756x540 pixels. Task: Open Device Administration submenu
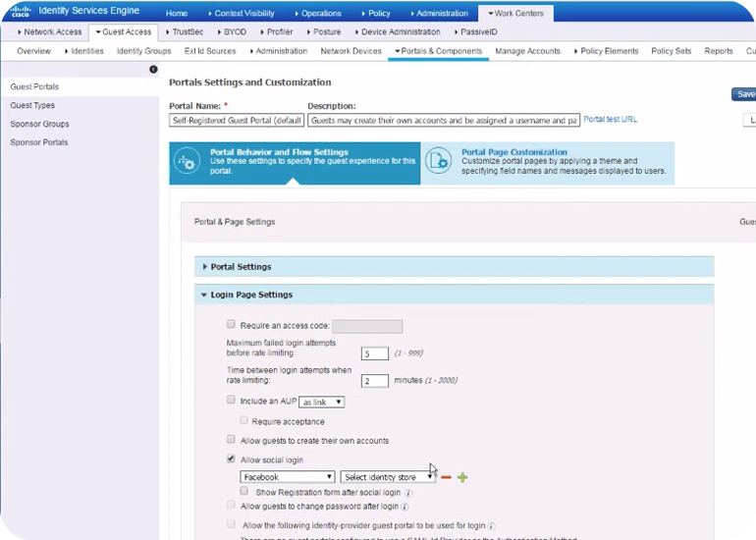398,31
